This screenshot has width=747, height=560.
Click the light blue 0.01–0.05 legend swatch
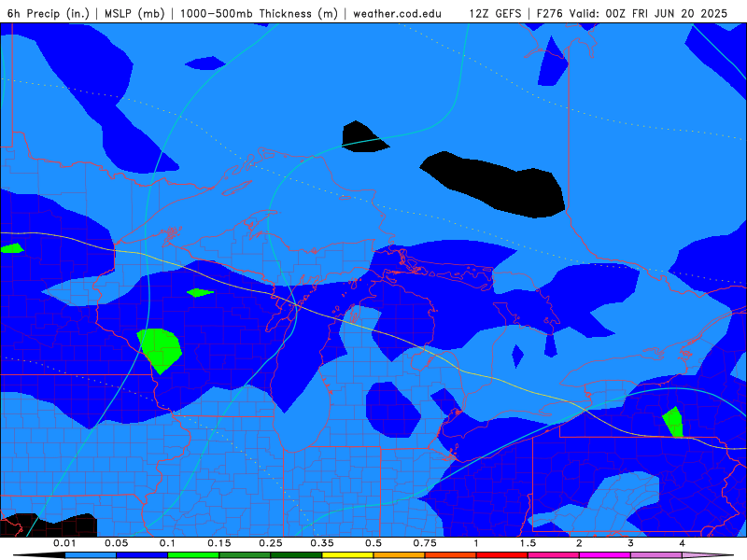pos(91,555)
